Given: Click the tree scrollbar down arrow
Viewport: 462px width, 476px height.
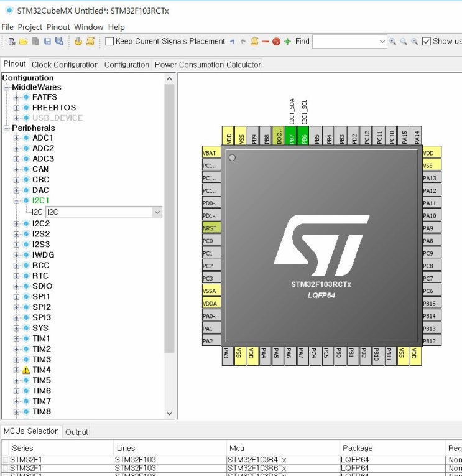Looking at the screenshot, I should coord(170,413).
